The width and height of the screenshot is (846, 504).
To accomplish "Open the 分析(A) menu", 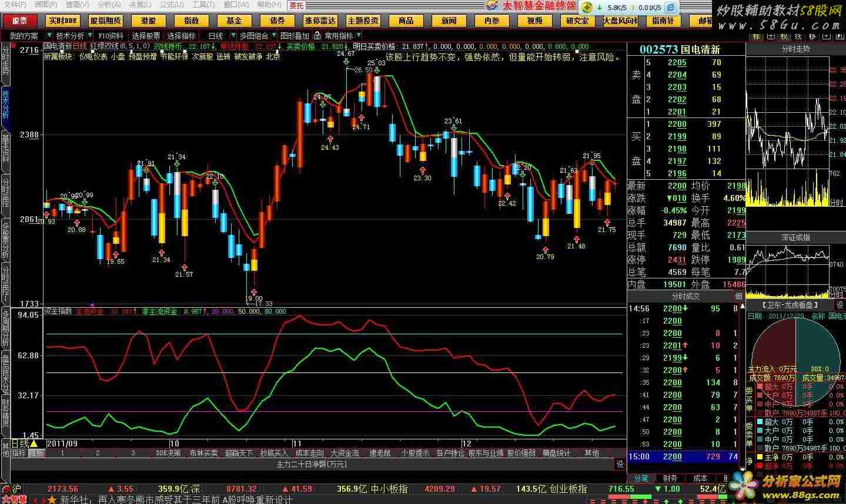I will tap(109, 5).
